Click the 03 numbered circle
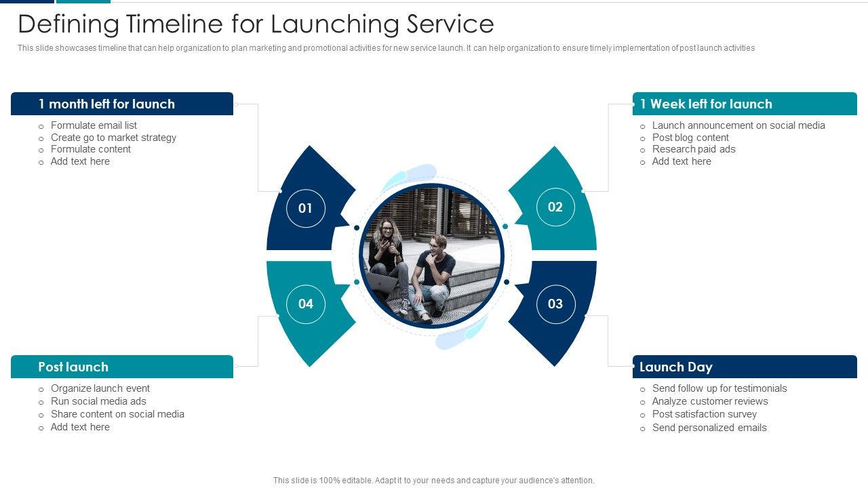The image size is (868, 488). pos(555,304)
